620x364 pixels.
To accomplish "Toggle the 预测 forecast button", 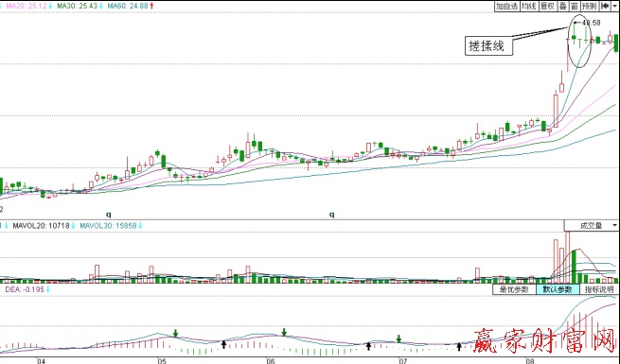I will pyautogui.click(x=590, y=6).
